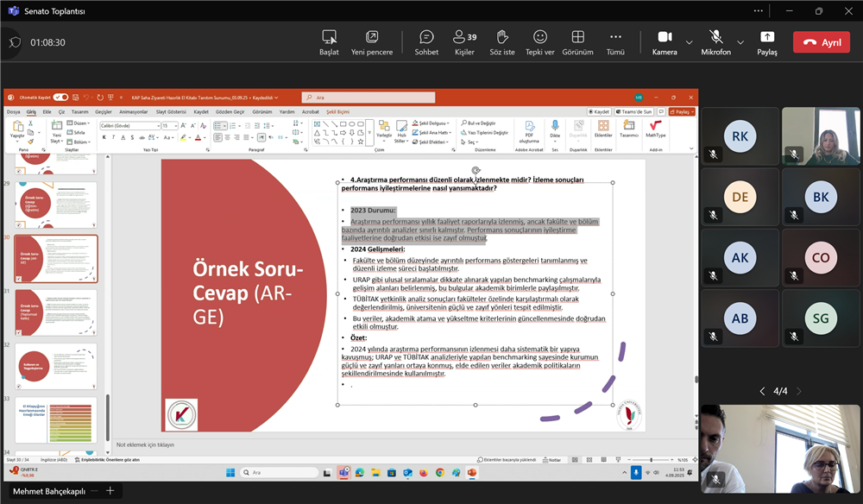The width and height of the screenshot is (863, 504).
Task: Click the Yeni Slayt new slide icon
Action: click(56, 126)
